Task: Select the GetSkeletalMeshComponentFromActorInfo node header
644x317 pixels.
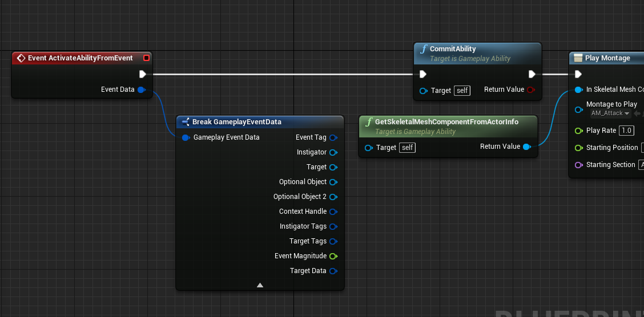Action: (x=448, y=127)
